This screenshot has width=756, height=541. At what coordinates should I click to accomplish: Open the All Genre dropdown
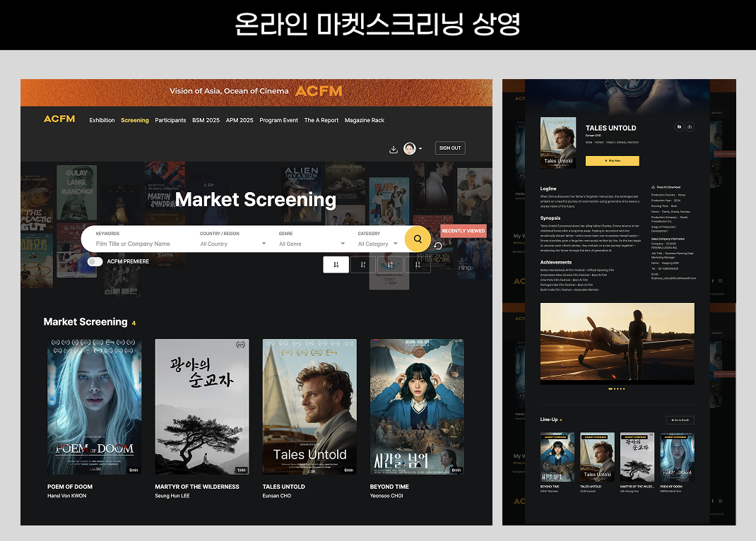click(x=312, y=244)
